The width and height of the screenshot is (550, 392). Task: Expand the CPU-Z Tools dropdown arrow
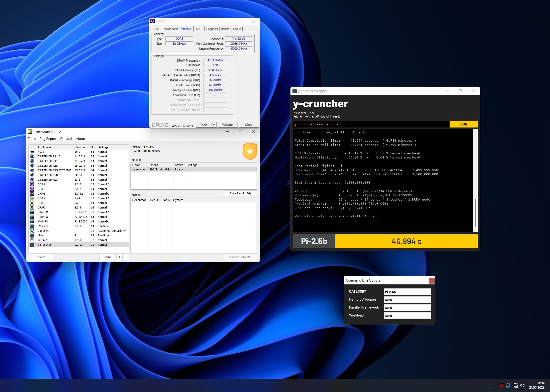point(214,125)
